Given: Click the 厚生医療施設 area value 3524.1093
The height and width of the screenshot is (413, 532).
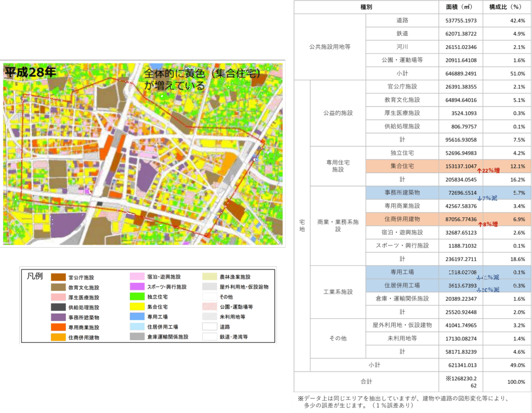Looking at the screenshot, I should [x=464, y=113].
